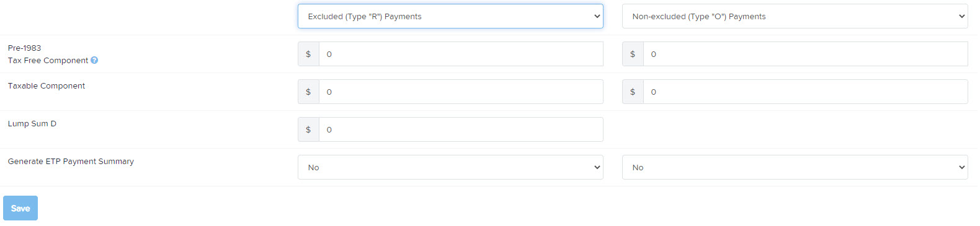The image size is (980, 226).
Task: Focus the Non-excluded Tax Free Component amount field
Action: pyautogui.click(x=805, y=54)
